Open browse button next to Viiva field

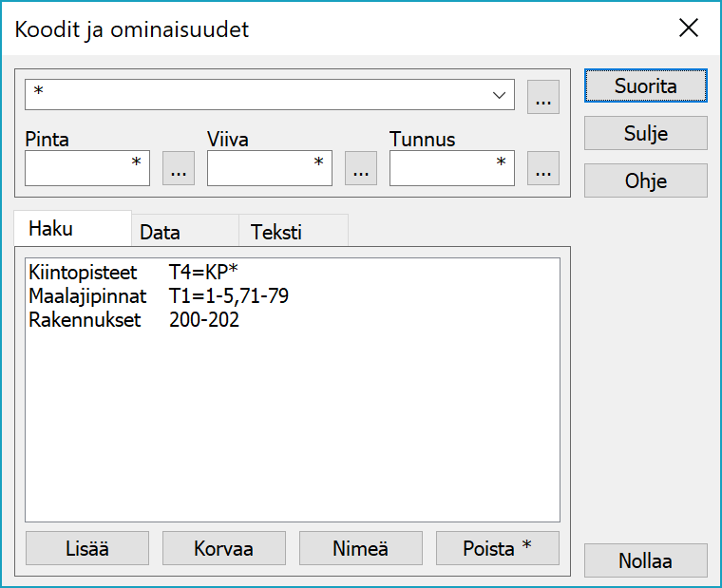pos(360,169)
